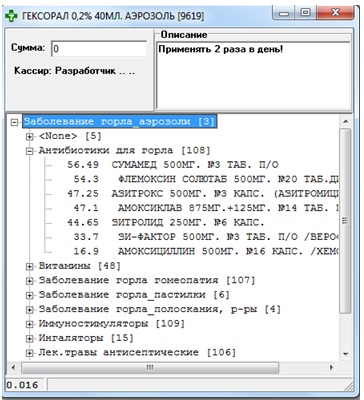This screenshot has height=400, width=364.
Task: Click the horizontal scrollbar right arrow
Action: (x=331, y=368)
